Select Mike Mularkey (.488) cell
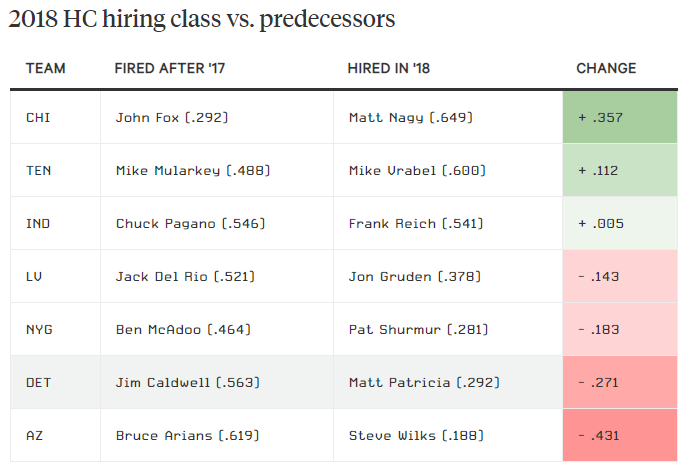686x472 pixels. coord(192,171)
